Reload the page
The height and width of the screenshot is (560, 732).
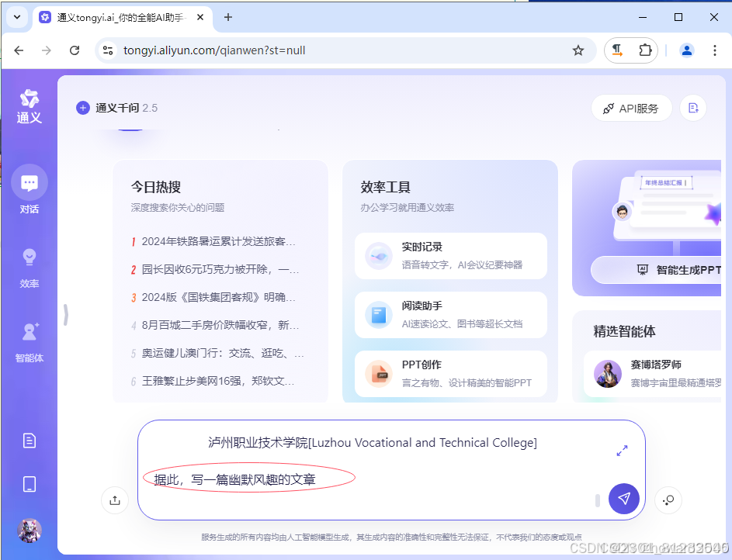coord(75,50)
